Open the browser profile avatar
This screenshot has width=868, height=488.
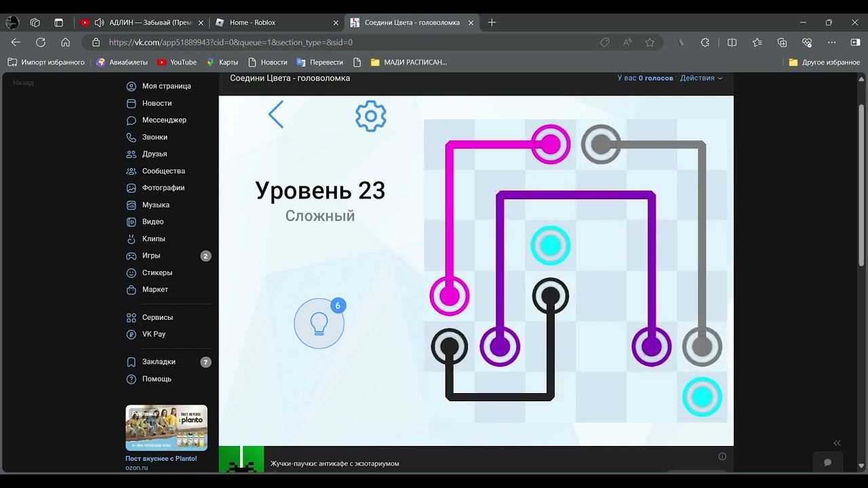pyautogui.click(x=12, y=22)
